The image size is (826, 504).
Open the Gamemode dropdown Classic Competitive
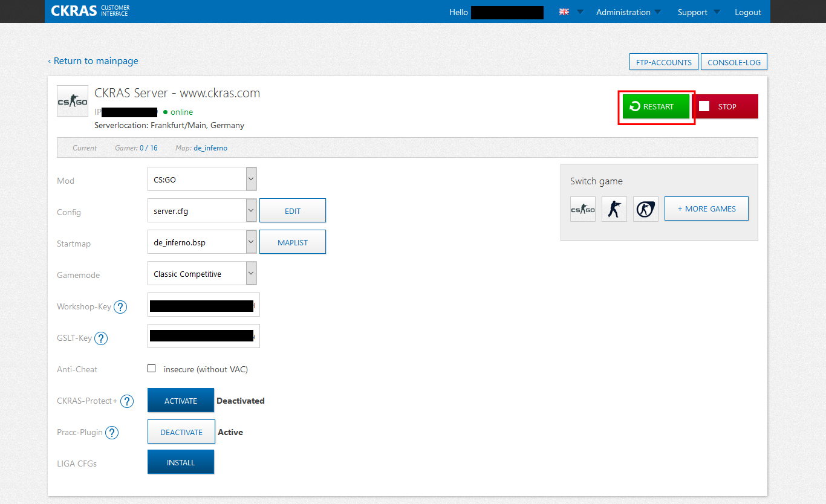pos(202,274)
